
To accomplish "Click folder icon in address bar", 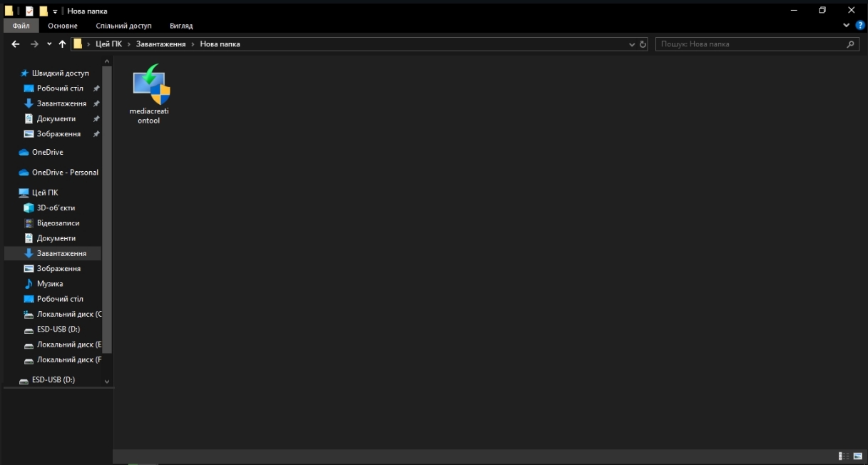I will 78,44.
